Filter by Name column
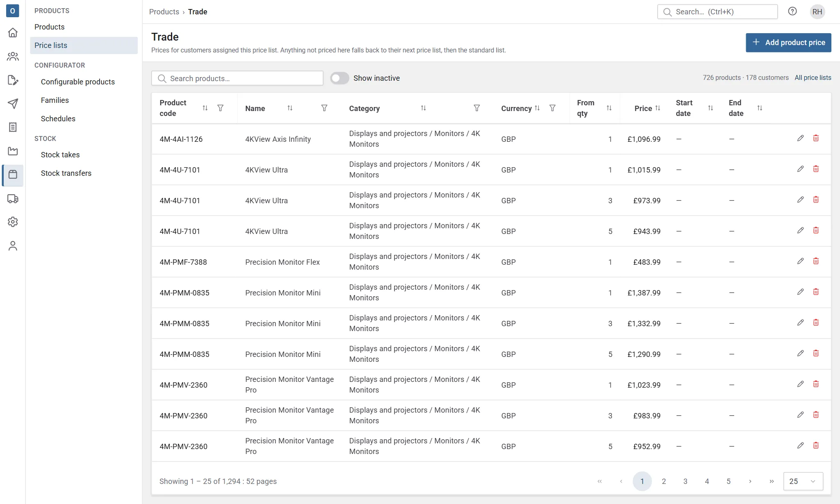 (324, 108)
